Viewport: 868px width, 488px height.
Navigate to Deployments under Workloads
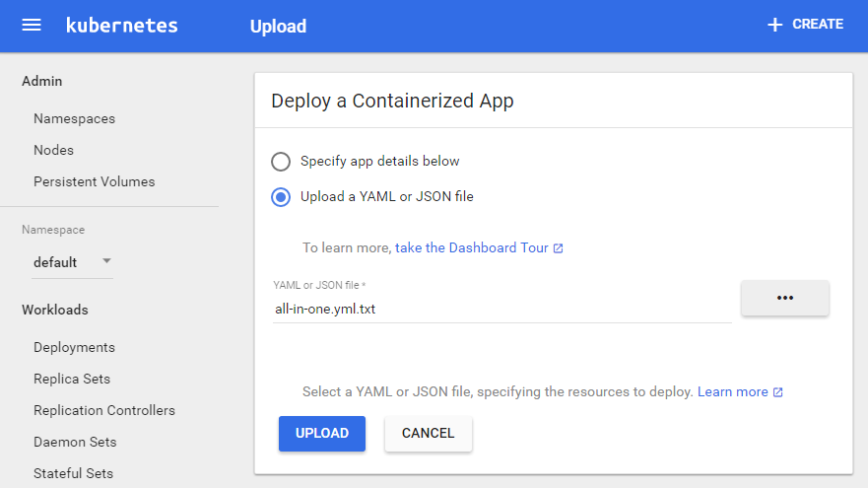tap(74, 347)
